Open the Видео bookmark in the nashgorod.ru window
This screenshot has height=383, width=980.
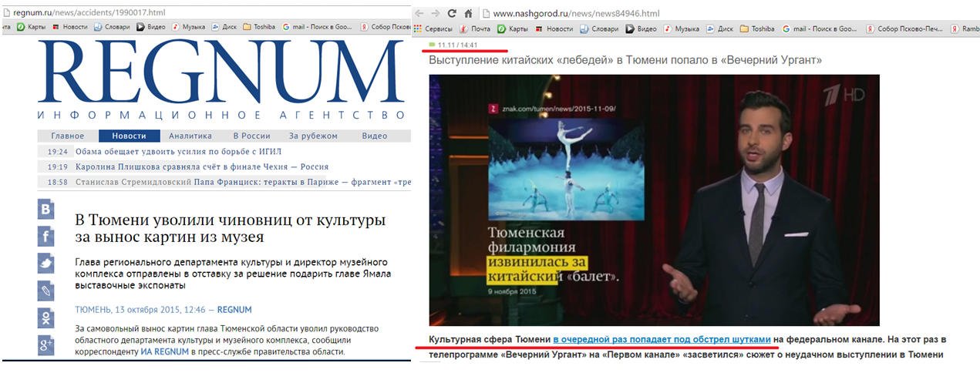641,29
